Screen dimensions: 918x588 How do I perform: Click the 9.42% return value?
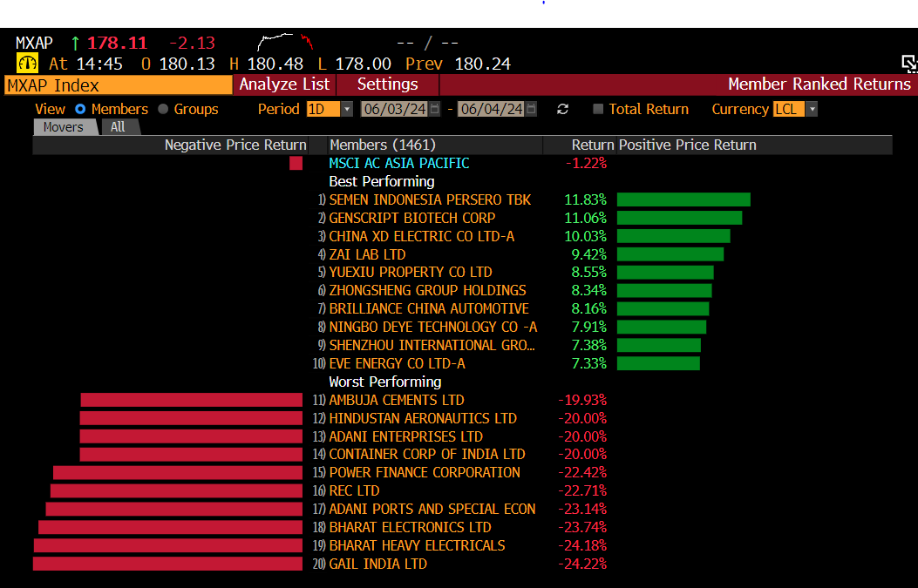(589, 254)
